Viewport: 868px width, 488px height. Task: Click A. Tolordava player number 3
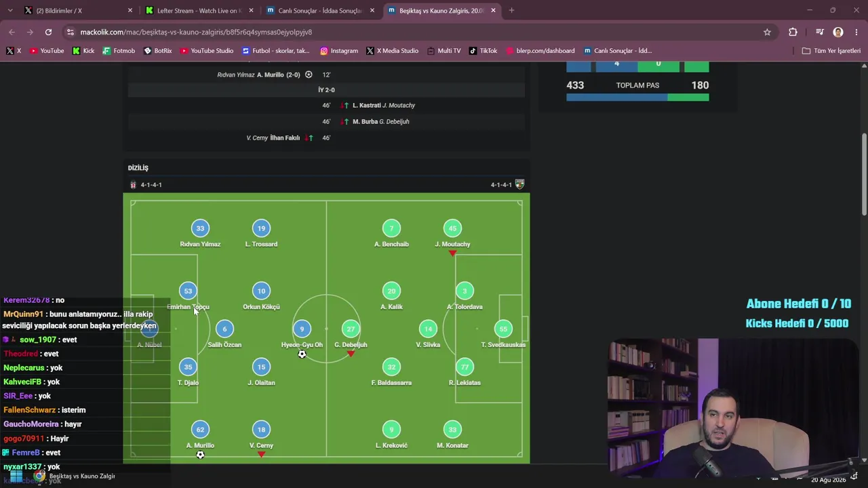pos(465,291)
